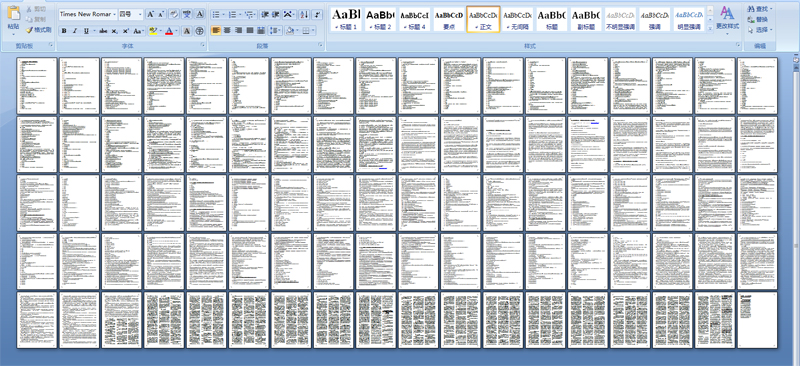Toggle Justify paragraph alignment
Viewport: 800px width, 366px height.
250,31
